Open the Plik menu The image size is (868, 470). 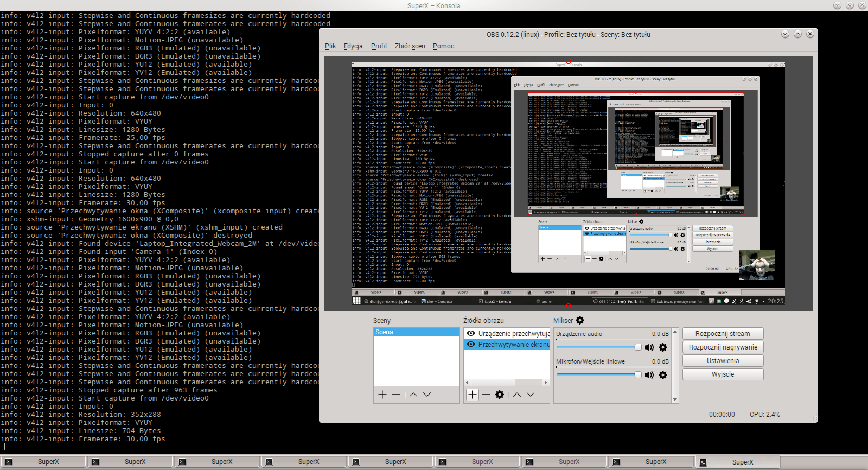[x=330, y=46]
